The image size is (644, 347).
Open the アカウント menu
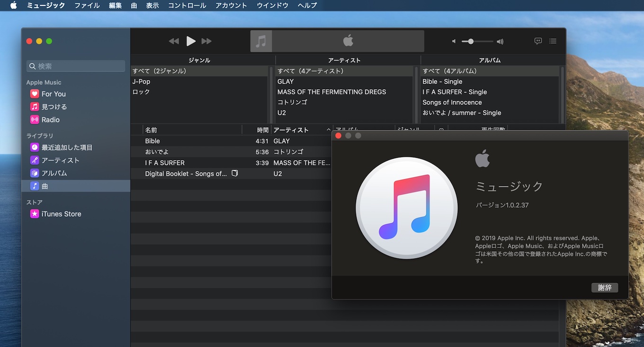(231, 5)
